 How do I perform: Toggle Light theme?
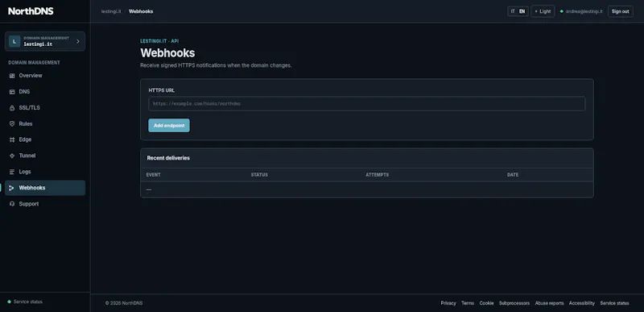pos(543,11)
